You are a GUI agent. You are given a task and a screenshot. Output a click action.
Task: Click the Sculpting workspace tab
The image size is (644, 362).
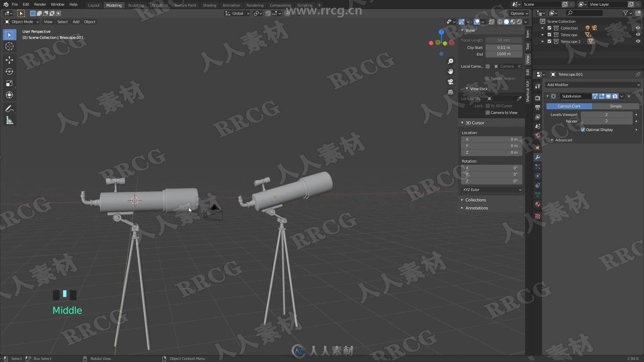coord(136,5)
